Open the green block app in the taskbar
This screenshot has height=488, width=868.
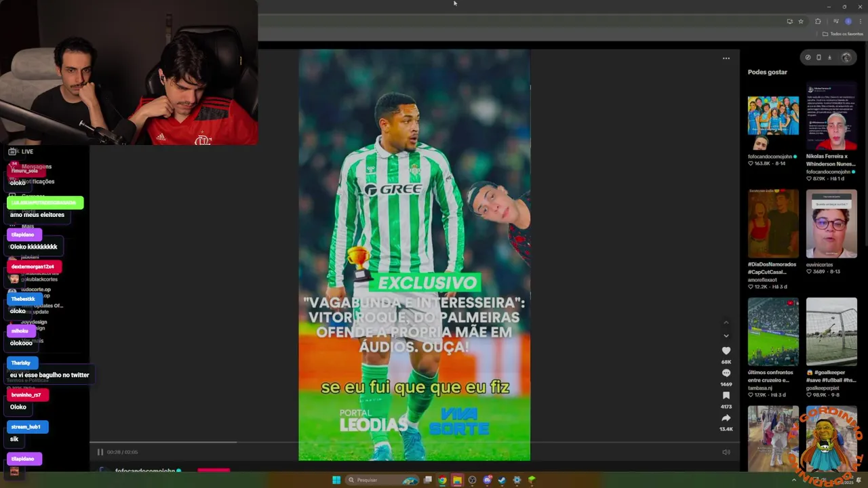click(532, 480)
